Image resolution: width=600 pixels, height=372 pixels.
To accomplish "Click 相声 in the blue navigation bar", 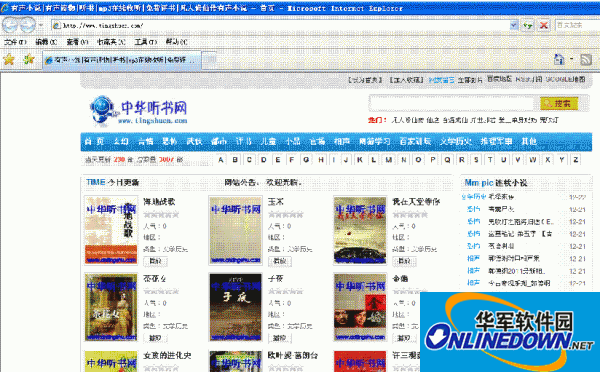I will tap(342, 141).
